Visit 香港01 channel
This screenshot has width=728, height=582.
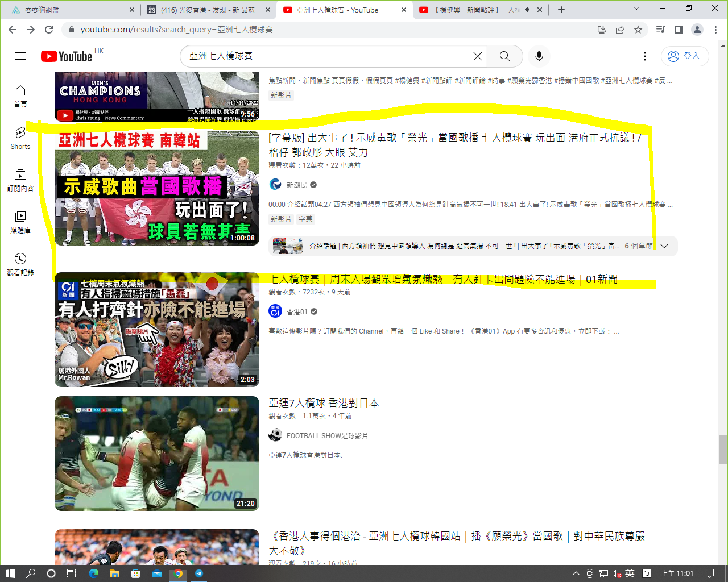coord(297,311)
